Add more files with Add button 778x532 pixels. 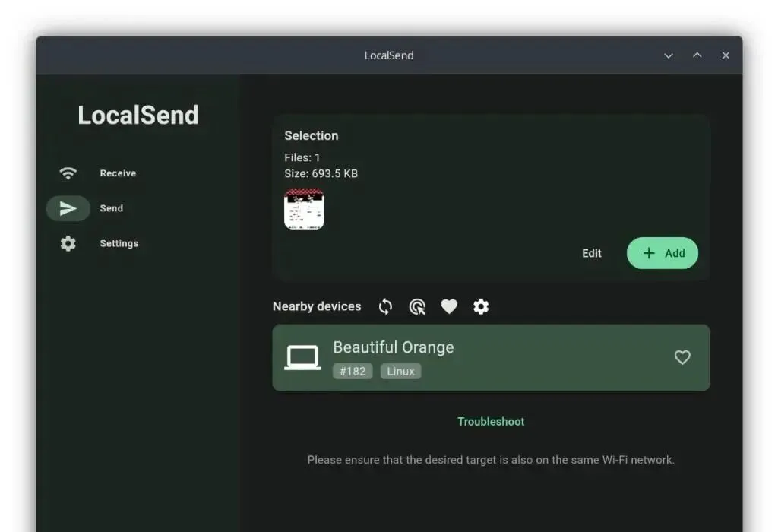(x=663, y=253)
